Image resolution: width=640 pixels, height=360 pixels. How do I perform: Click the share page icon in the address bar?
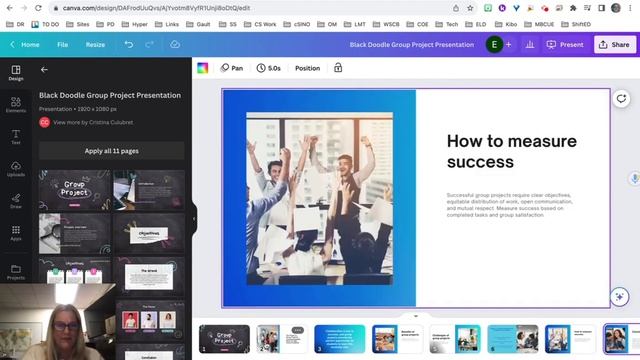pos(456,8)
